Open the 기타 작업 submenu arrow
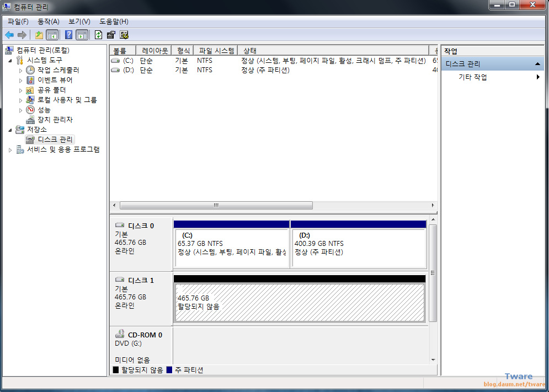549x392 pixels. (x=538, y=77)
